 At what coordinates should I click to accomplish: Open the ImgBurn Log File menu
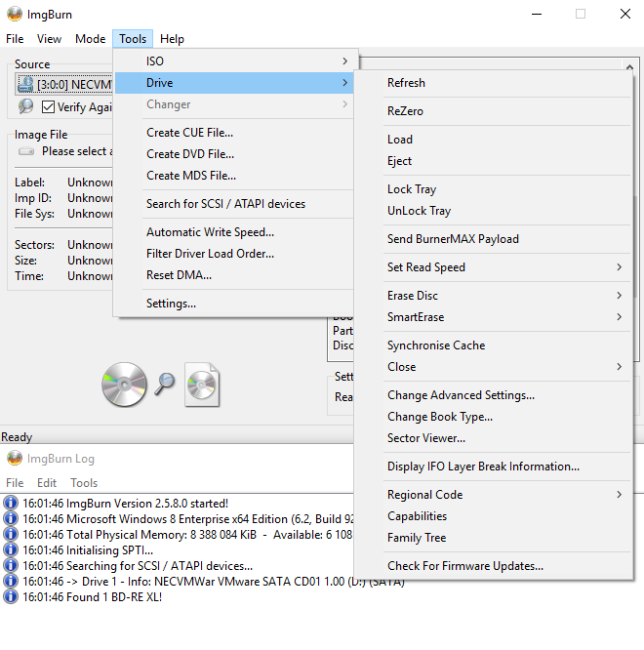pyautogui.click(x=15, y=483)
